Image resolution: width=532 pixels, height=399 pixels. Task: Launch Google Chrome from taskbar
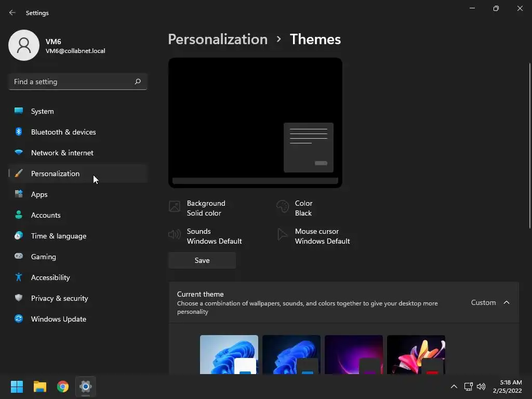point(63,387)
